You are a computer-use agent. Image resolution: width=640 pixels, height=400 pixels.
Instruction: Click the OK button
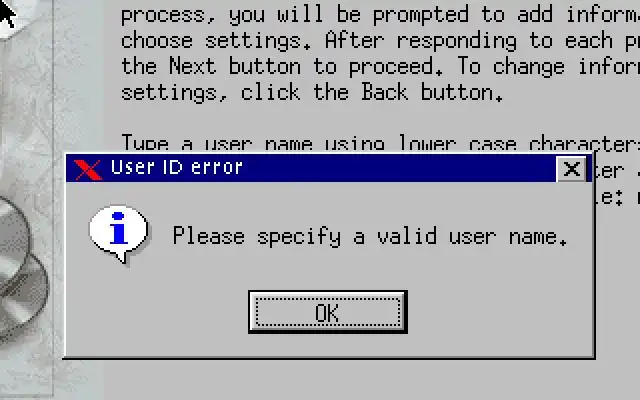point(328,312)
